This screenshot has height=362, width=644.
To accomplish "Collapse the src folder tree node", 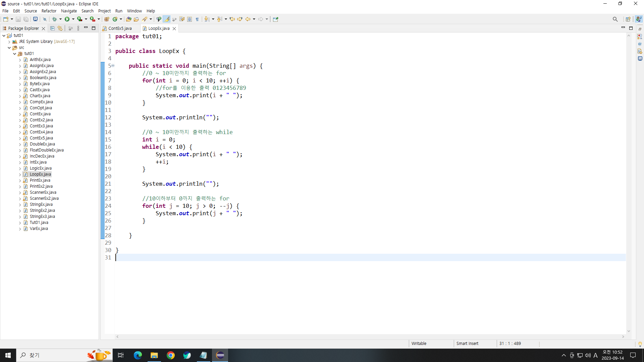I will [x=9, y=48].
